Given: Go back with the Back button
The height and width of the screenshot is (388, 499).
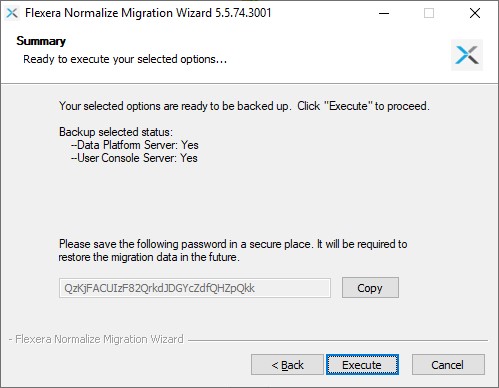Looking at the screenshot, I should pos(287,365).
